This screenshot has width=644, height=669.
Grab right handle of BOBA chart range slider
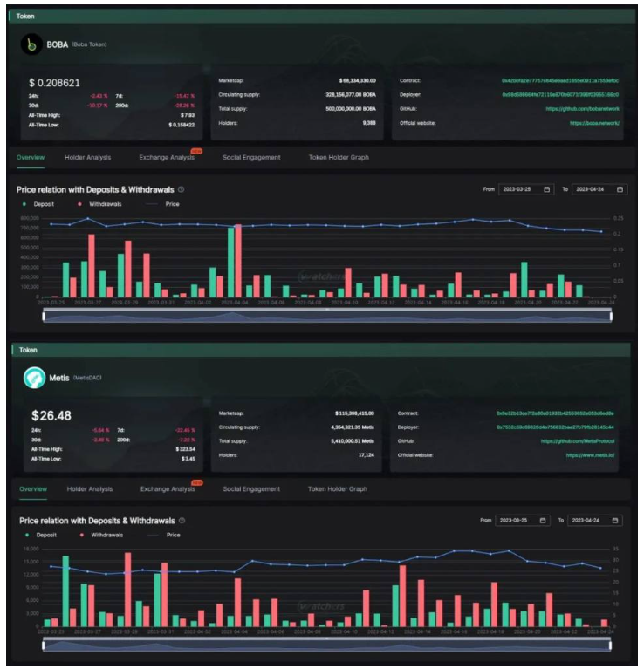point(611,316)
